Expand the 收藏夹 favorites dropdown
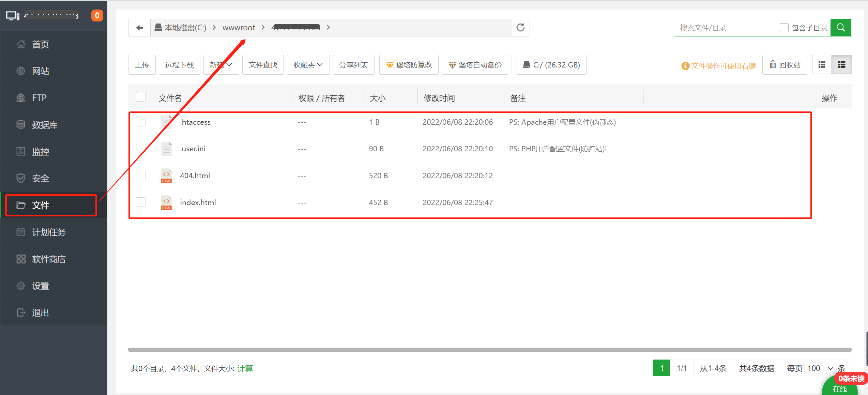The image size is (868, 395). 308,65
